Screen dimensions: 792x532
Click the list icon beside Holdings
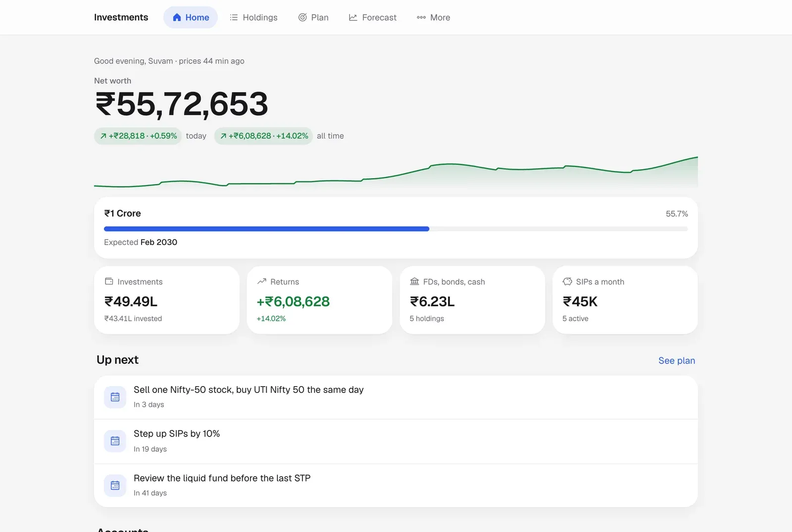click(234, 17)
